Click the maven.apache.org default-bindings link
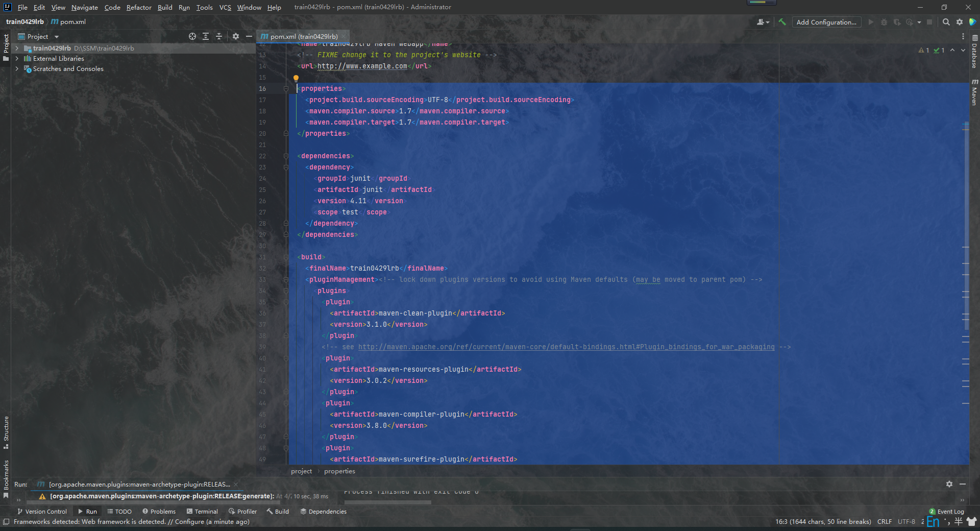Viewport: 980px width, 531px height. [566, 347]
